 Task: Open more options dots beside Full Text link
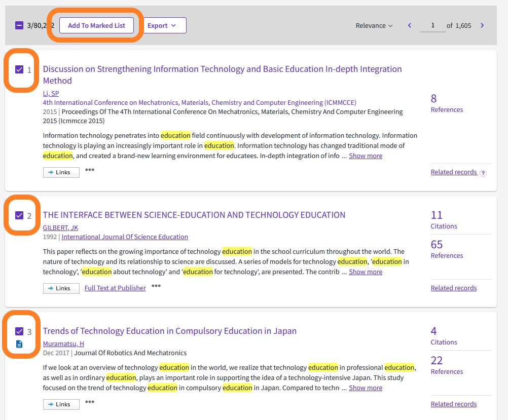156,286
